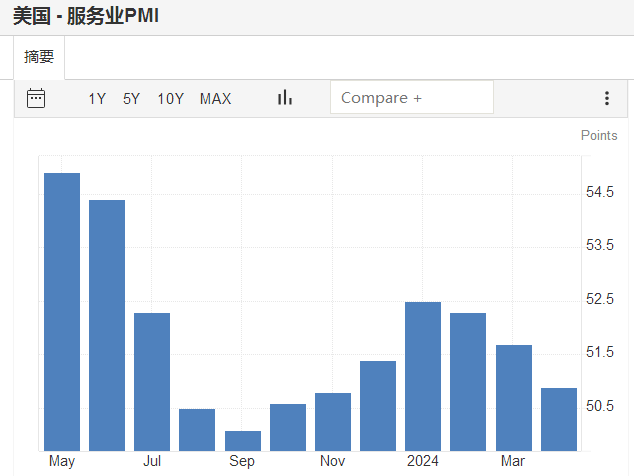Click the bar above the Nov label
This screenshot has width=634, height=476.
(x=333, y=421)
